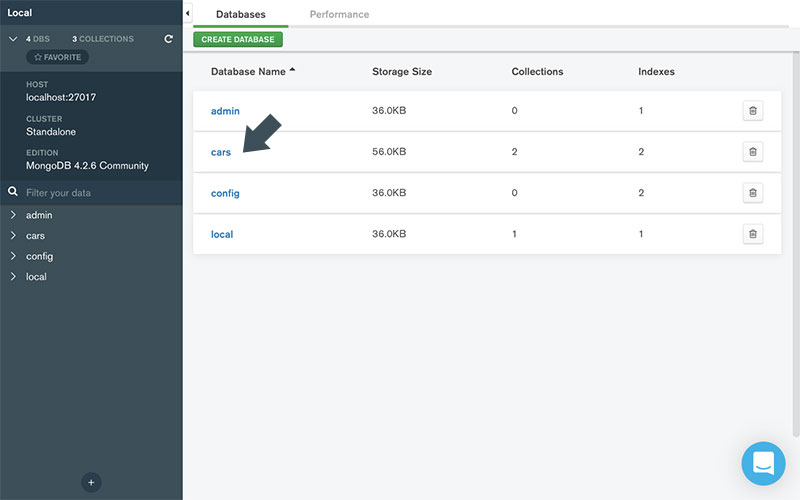Click the 3 COLLECTIONS count label
This screenshot has width=800, height=500.
(x=103, y=39)
